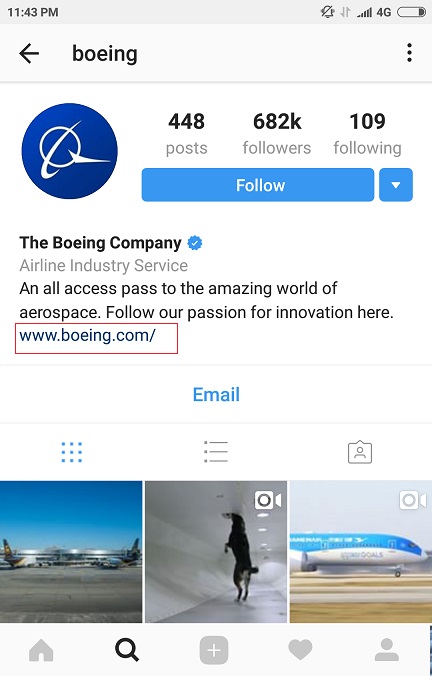Open the Boeing profile picture
The width and height of the screenshot is (432, 676).
coord(69,151)
